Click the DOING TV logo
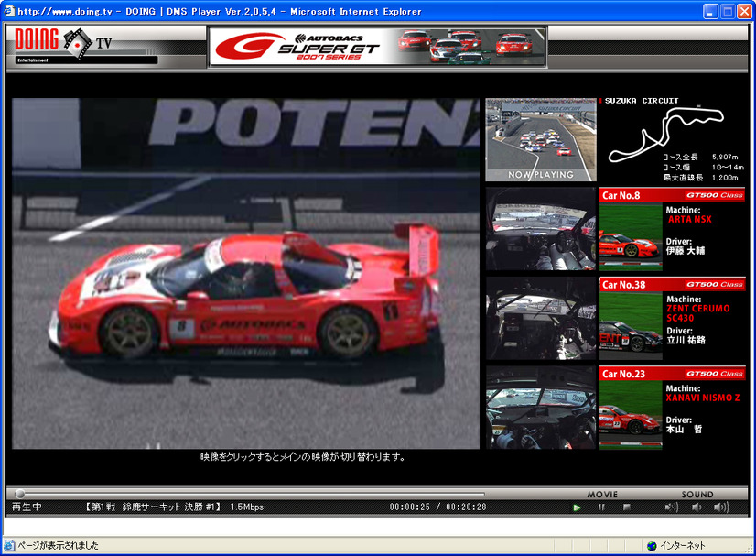756x556 pixels. point(62,44)
